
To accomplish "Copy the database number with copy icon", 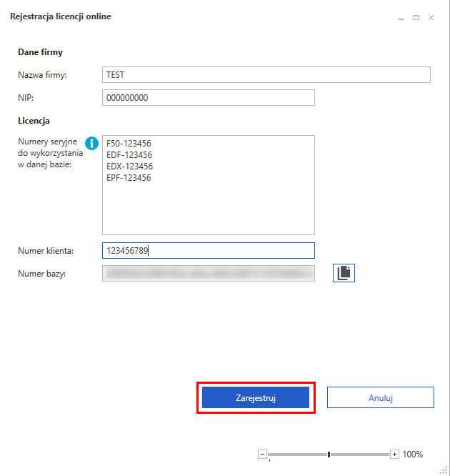I will (344, 273).
